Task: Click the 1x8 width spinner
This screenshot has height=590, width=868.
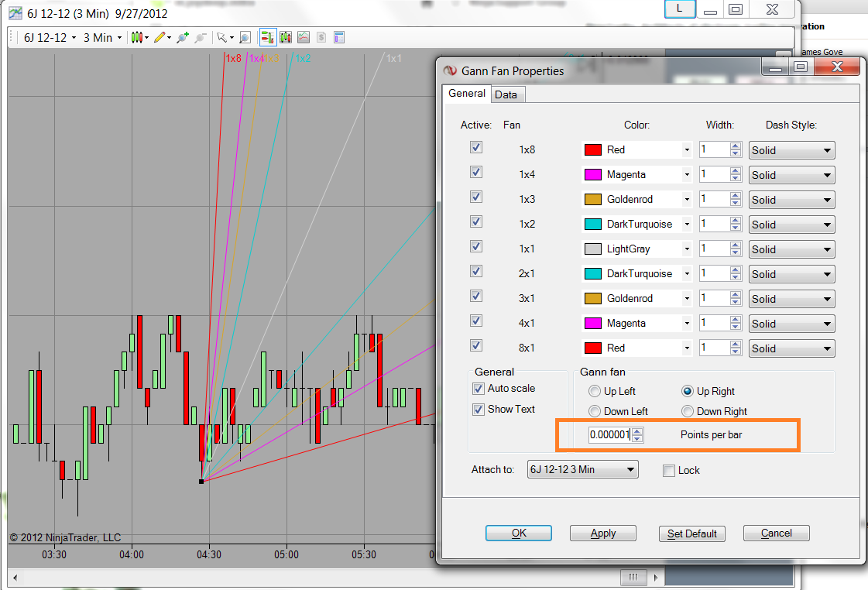Action: click(x=735, y=149)
